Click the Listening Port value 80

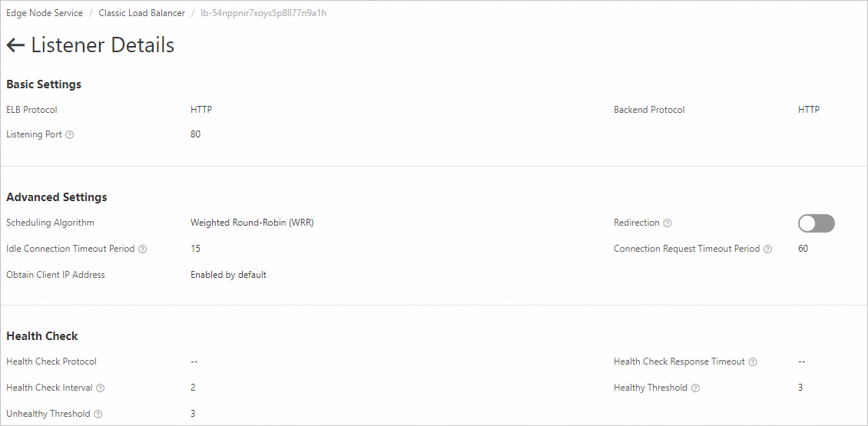tap(195, 134)
